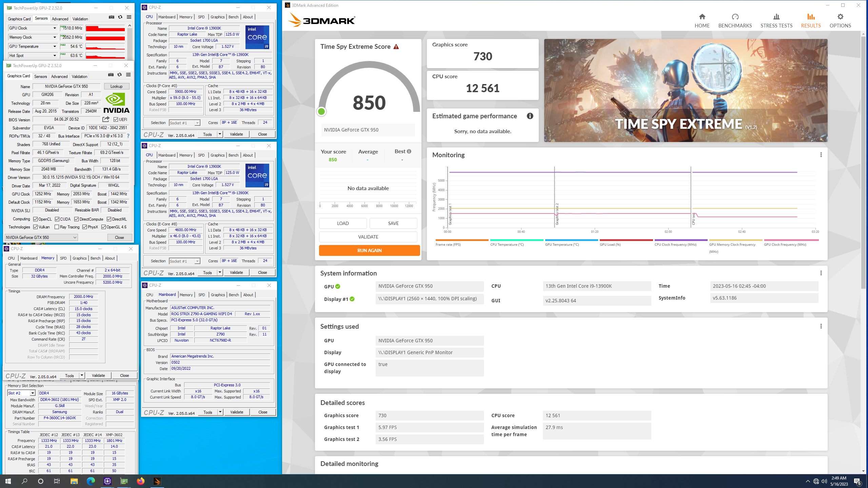Viewport: 868px width, 488px height.
Task: Open Socket #1 selection in E-Core CPU-Z window
Action: pos(185,261)
